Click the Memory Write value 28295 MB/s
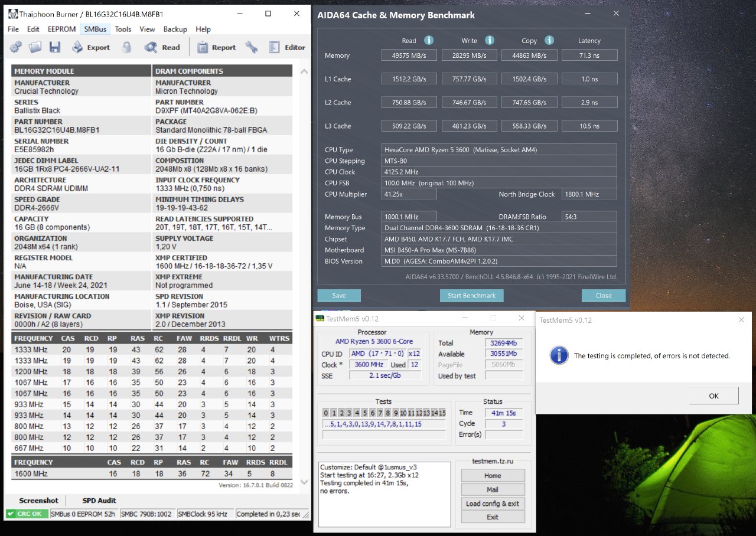Viewport: 756px width, 536px height. [470, 55]
